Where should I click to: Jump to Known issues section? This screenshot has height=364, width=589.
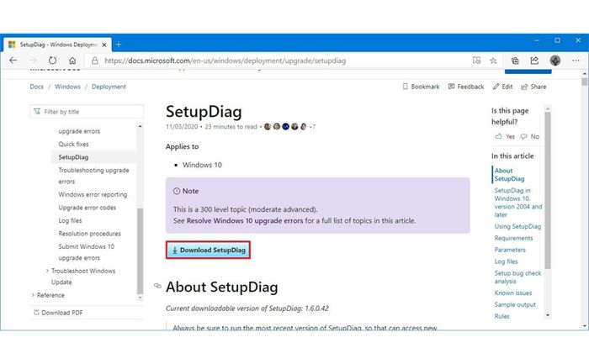tap(513, 293)
